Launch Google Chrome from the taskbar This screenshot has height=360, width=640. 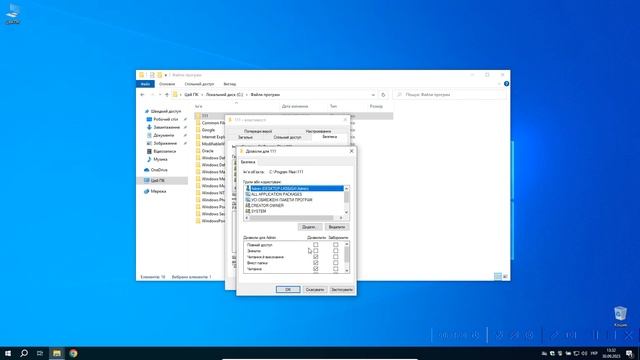click(x=73, y=353)
